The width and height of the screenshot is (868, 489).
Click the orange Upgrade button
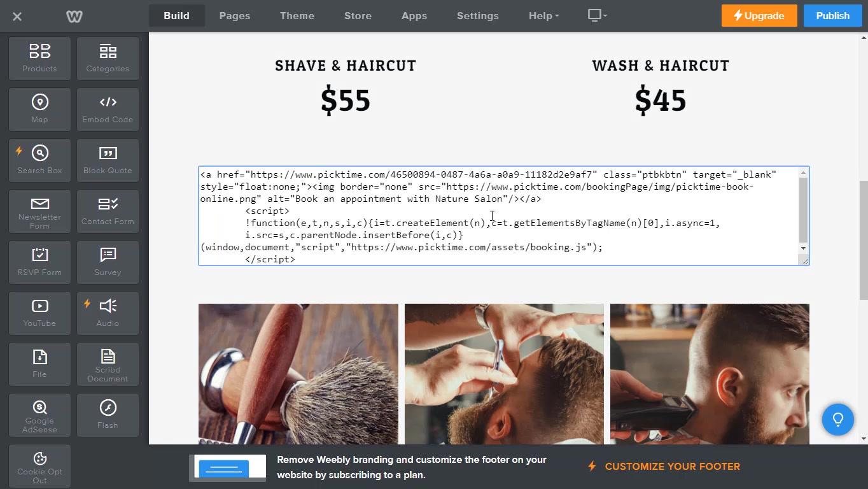coord(759,16)
